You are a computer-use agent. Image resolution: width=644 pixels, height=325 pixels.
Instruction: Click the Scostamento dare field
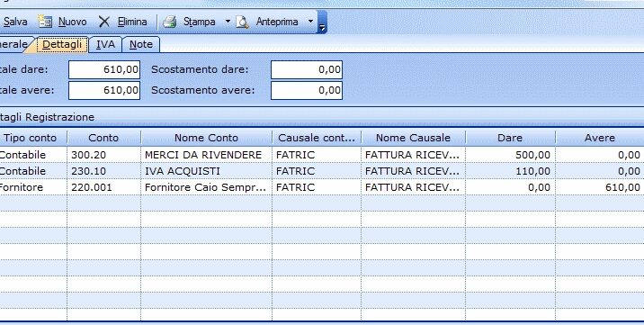click(307, 69)
